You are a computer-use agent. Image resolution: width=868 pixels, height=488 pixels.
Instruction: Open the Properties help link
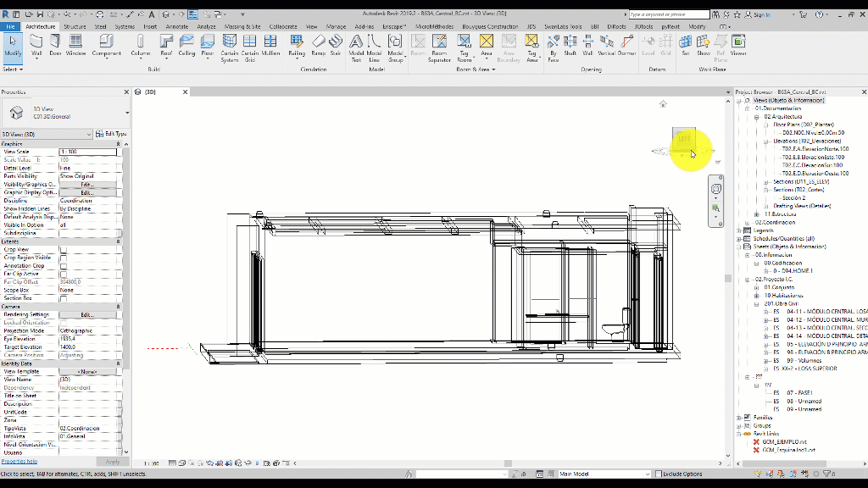coord(19,462)
